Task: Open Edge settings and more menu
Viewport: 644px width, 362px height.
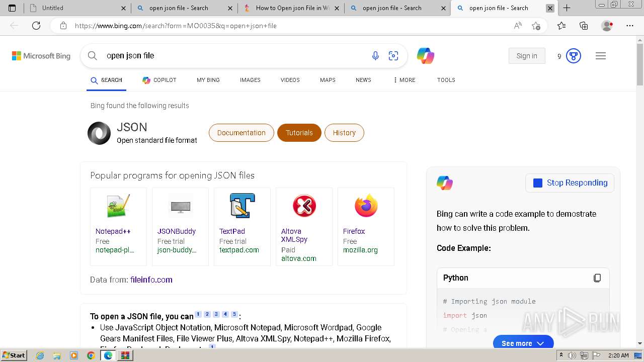Action: (x=630, y=26)
